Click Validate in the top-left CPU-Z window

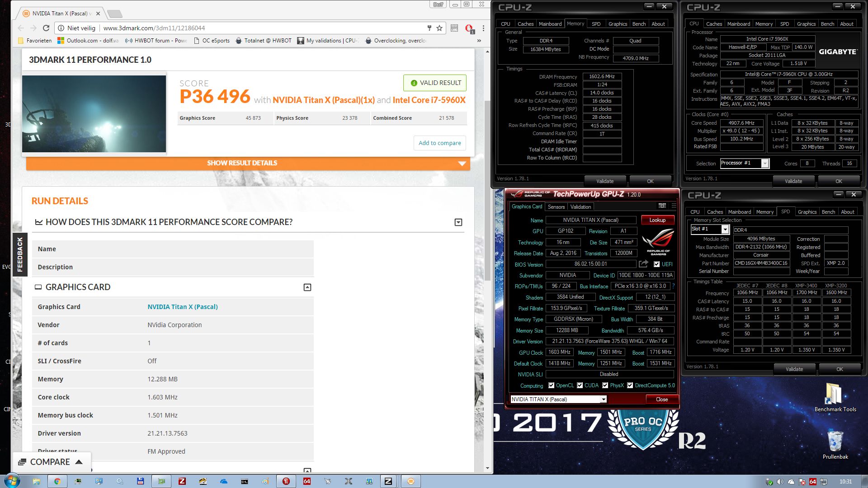(x=605, y=181)
